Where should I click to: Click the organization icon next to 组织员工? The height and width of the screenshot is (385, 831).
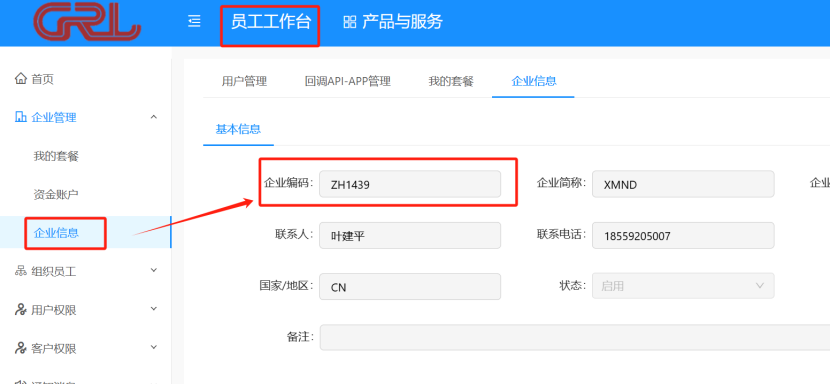(x=21, y=272)
